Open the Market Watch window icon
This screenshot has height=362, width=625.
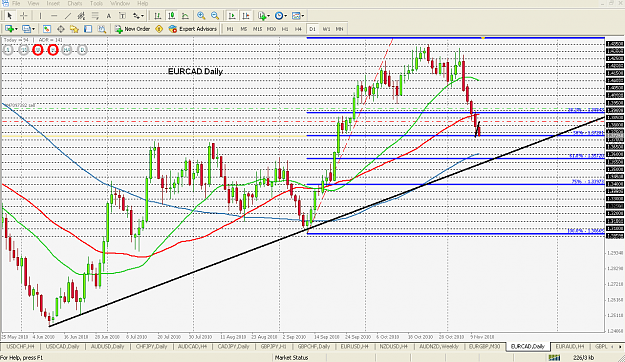click(x=47, y=29)
